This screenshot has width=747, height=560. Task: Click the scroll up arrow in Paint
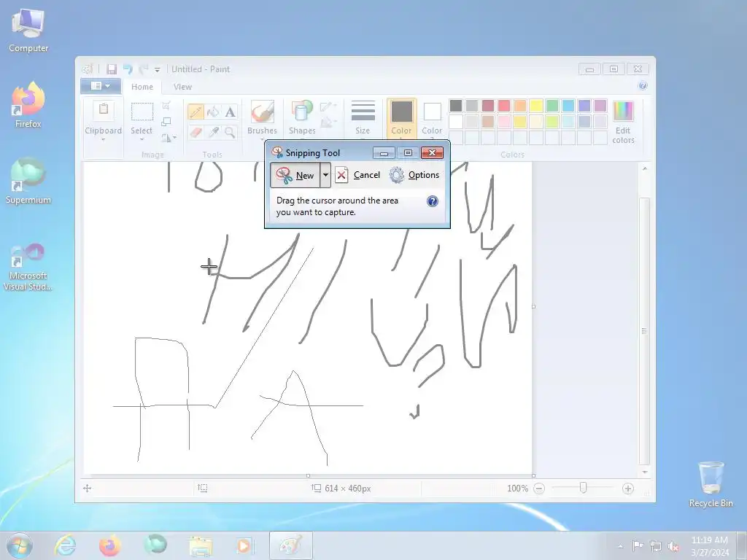(x=645, y=168)
